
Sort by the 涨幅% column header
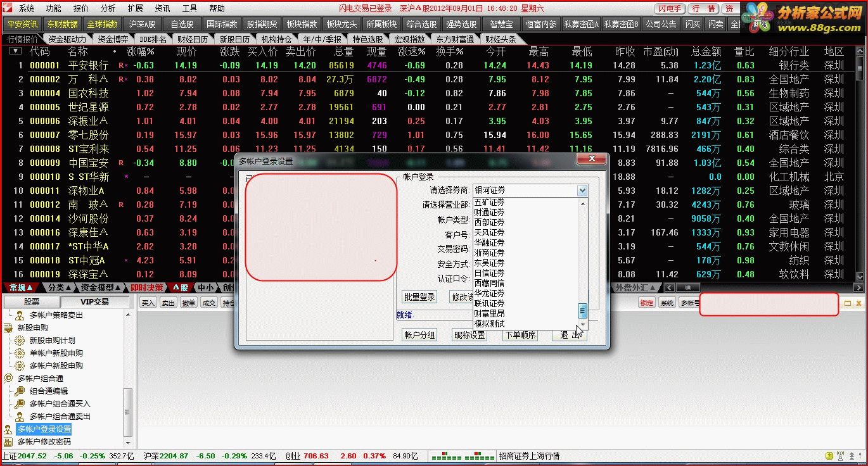[x=140, y=51]
